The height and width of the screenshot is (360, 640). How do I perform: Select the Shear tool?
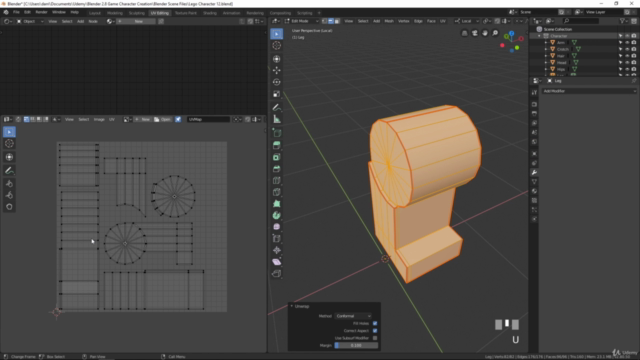[277, 262]
